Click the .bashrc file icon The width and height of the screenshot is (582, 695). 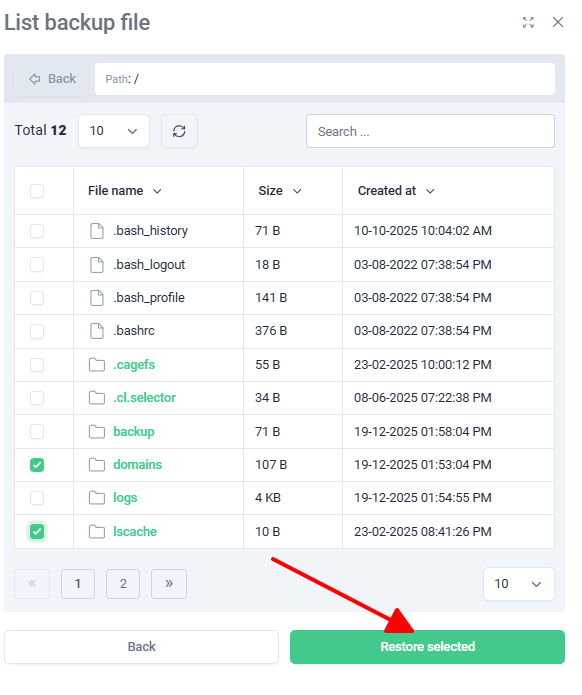(x=97, y=331)
